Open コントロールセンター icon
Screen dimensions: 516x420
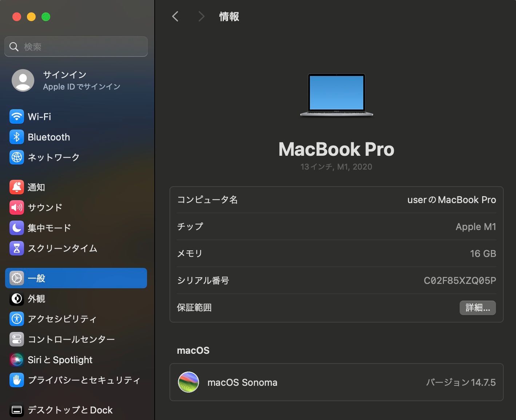click(x=16, y=339)
